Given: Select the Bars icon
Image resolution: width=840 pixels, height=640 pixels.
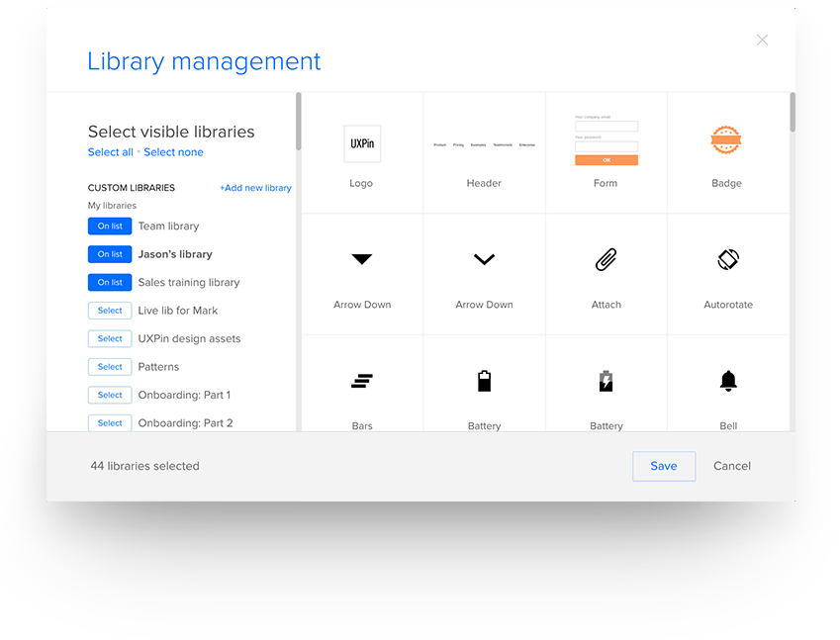Looking at the screenshot, I should point(362,381).
